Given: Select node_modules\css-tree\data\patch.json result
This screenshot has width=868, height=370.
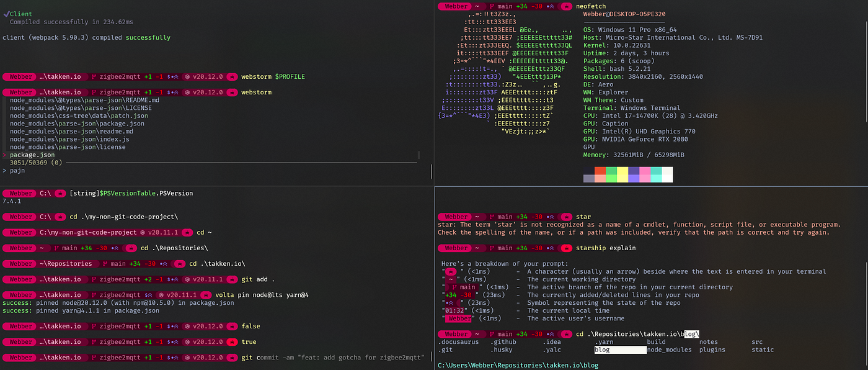Looking at the screenshot, I should coord(79,115).
